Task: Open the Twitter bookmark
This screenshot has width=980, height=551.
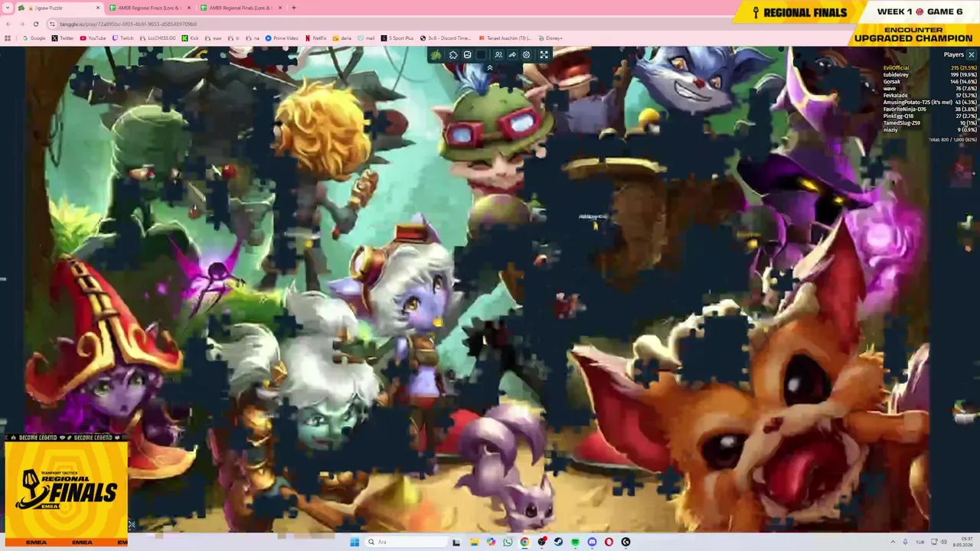Action: 63,37
